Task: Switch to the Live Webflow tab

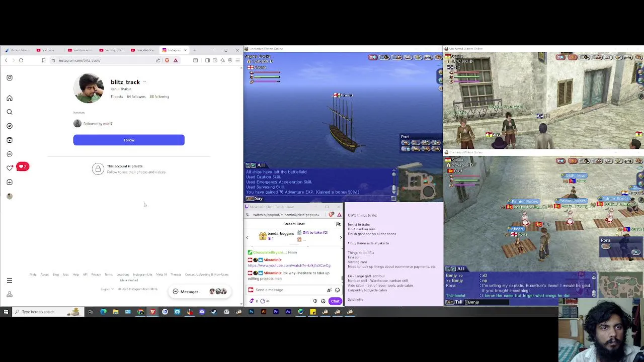Action: click(143, 50)
